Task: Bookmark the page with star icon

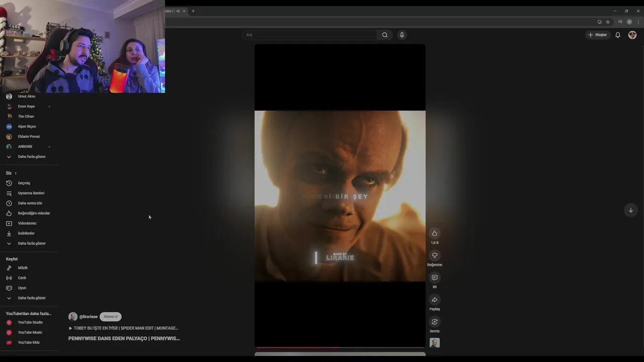Action: point(608,22)
